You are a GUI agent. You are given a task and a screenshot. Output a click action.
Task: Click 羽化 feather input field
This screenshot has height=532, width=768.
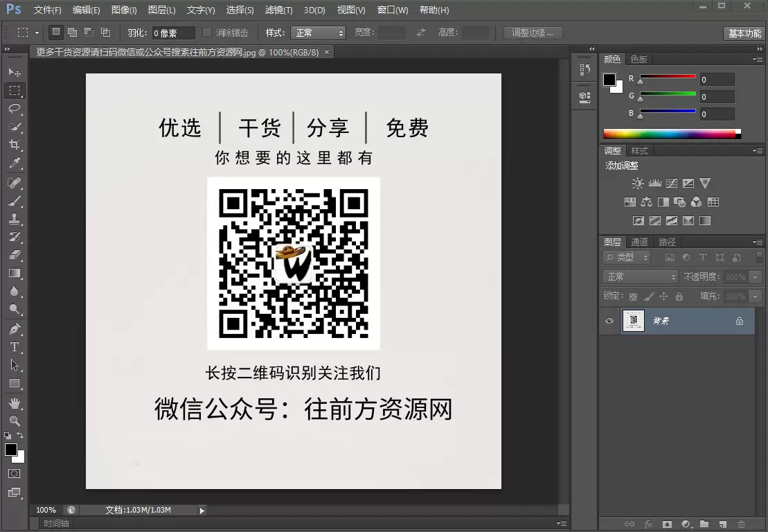point(173,33)
